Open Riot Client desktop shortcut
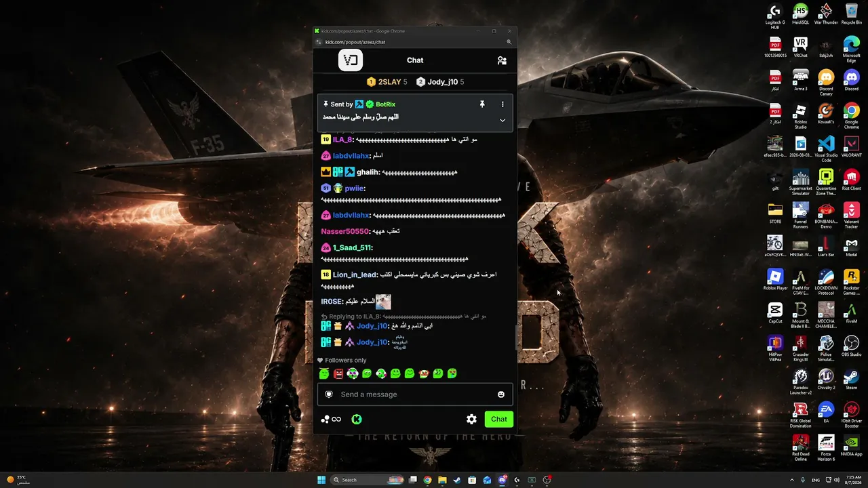The height and width of the screenshot is (488, 868). tap(852, 181)
